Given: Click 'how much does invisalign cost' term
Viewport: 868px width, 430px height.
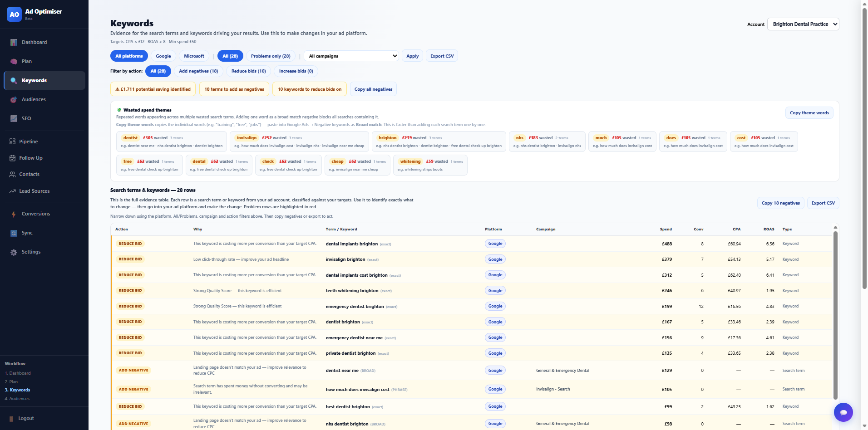Looking at the screenshot, I should (358, 390).
